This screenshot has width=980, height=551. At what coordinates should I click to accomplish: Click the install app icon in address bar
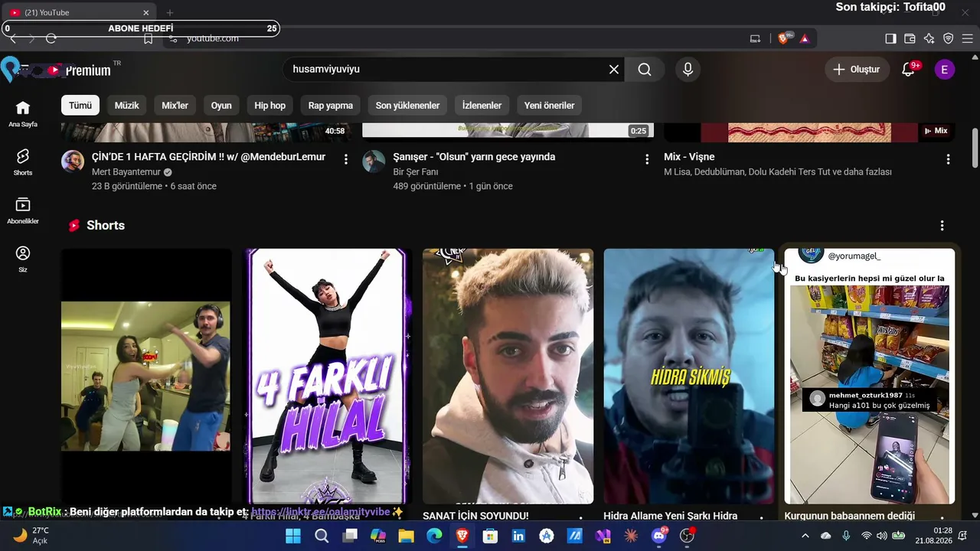pyautogui.click(x=755, y=38)
